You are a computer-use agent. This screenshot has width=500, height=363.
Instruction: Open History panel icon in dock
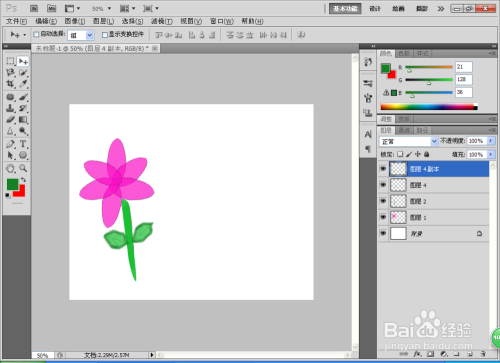[368, 62]
